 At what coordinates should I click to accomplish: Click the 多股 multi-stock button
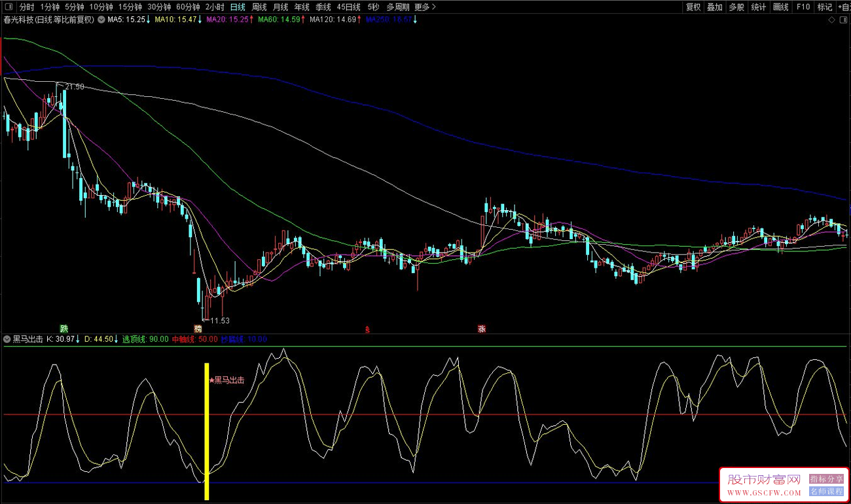(x=736, y=7)
